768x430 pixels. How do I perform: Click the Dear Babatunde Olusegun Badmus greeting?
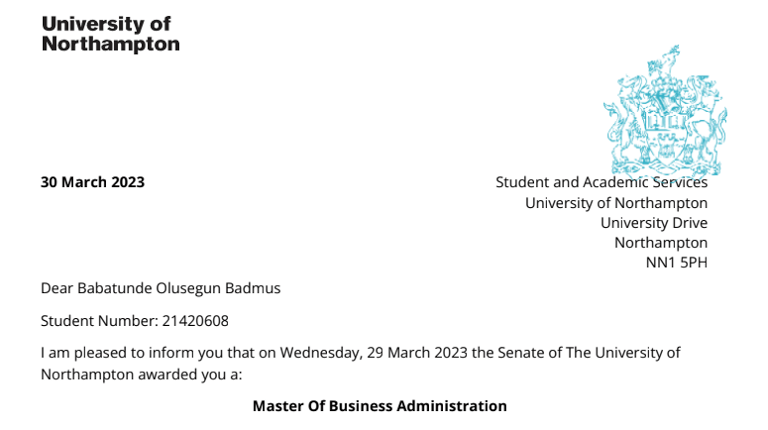coord(161,288)
